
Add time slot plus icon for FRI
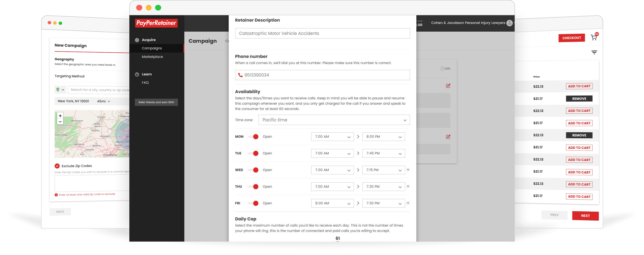[408, 203]
